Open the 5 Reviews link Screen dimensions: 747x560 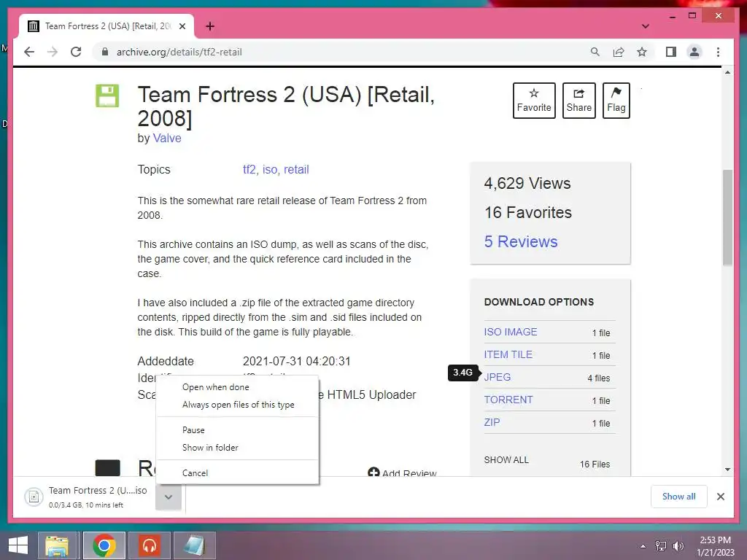tap(521, 241)
